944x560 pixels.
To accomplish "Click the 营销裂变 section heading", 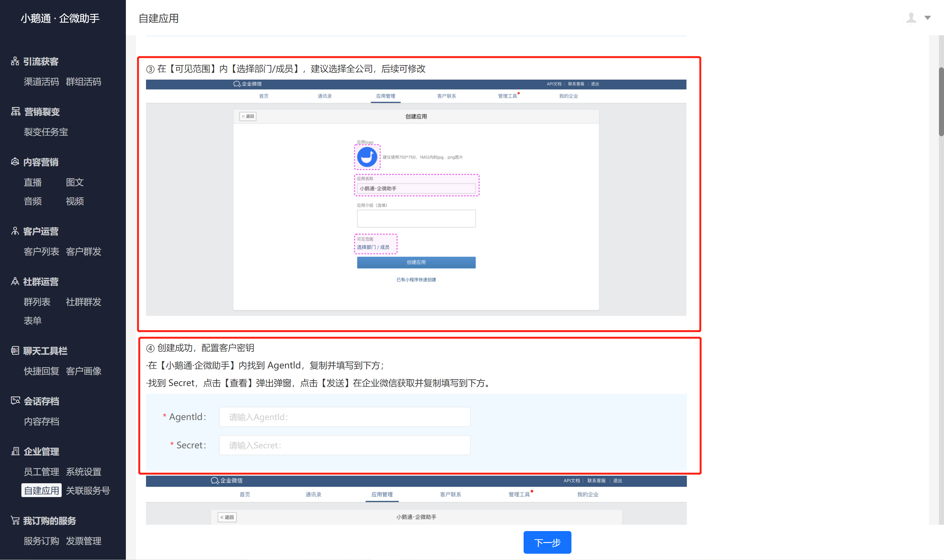I will pos(42,112).
